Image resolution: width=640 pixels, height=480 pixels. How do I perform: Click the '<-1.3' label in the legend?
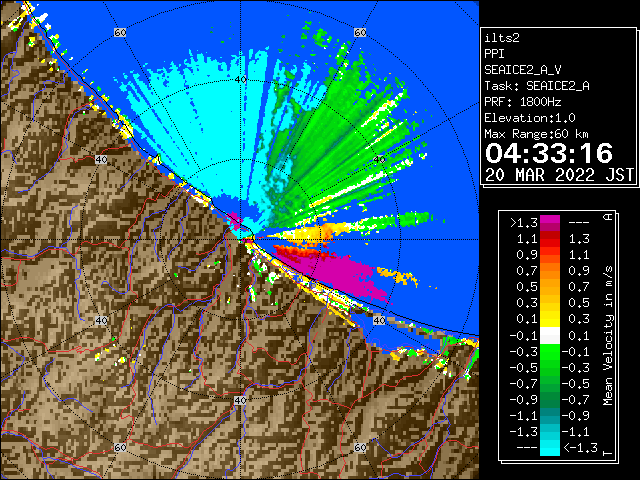coord(580,448)
